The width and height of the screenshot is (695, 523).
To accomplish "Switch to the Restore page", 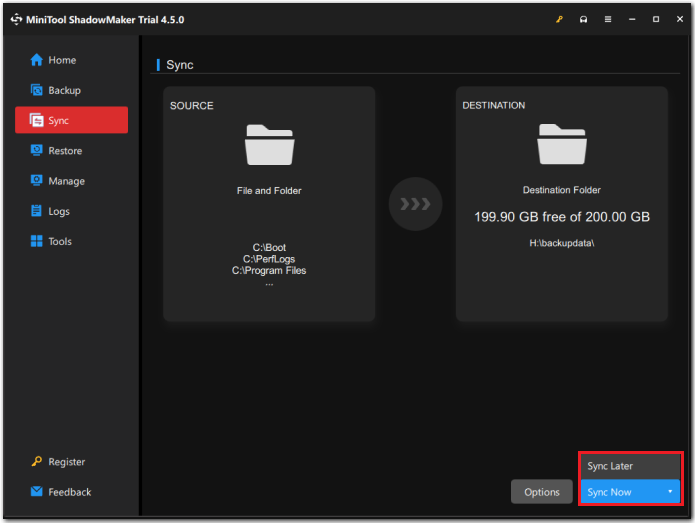I will coord(65,151).
